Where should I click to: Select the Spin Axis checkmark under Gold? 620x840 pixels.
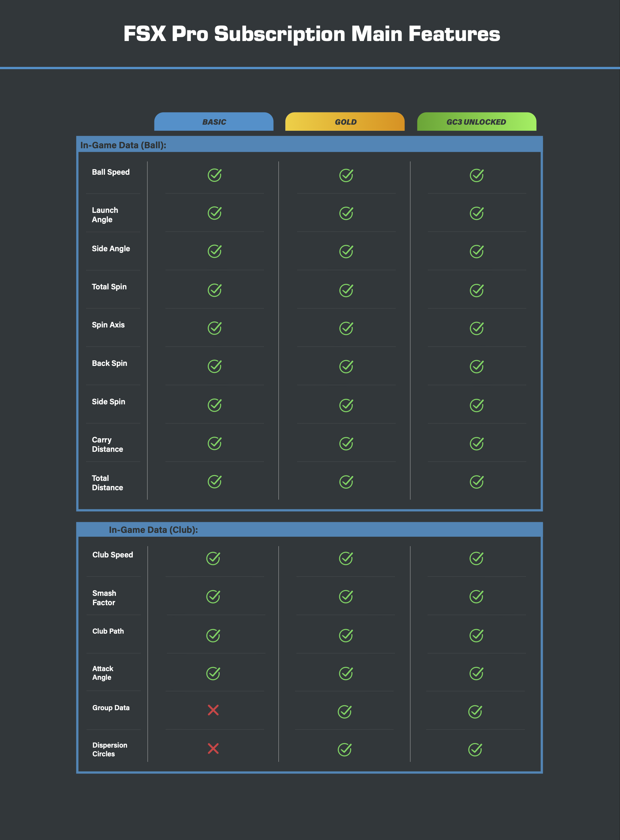pos(346,328)
